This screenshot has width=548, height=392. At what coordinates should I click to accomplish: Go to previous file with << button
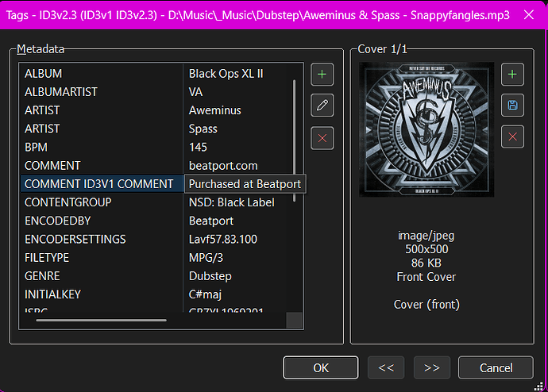(x=386, y=367)
